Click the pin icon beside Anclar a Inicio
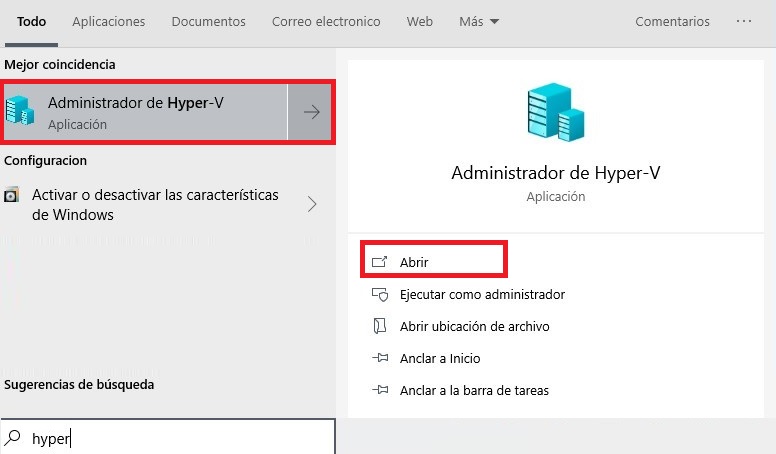Viewport: 776px width, 454px height. pos(380,357)
